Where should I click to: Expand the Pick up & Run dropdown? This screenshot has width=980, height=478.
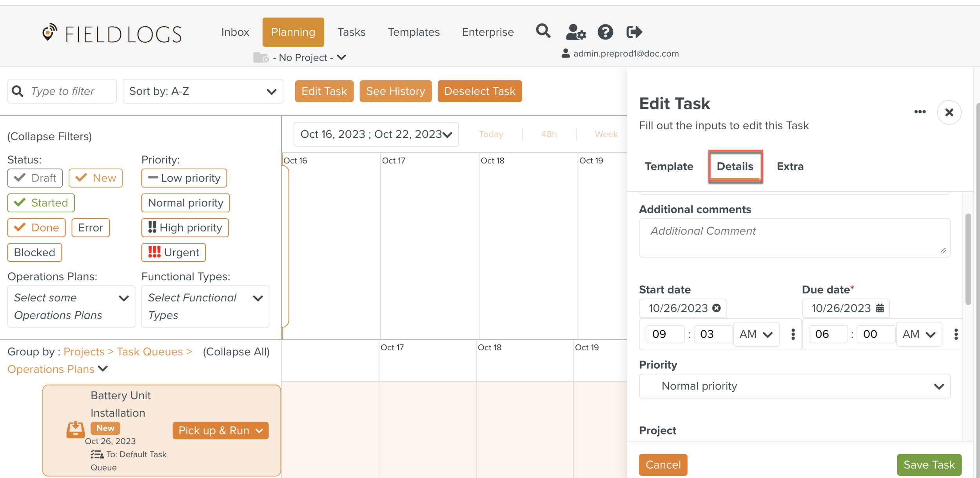click(220, 430)
